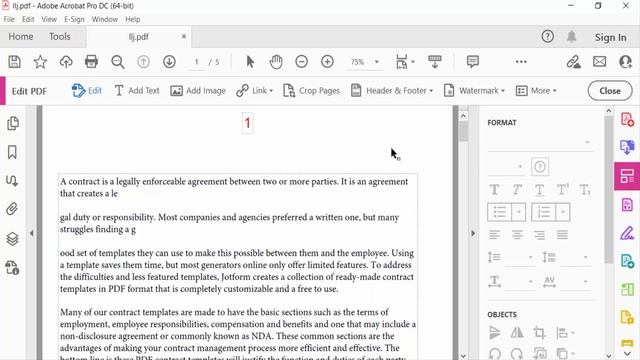The height and width of the screenshot is (360, 640).
Task: Close the Edit PDF toolbar
Action: point(610,91)
